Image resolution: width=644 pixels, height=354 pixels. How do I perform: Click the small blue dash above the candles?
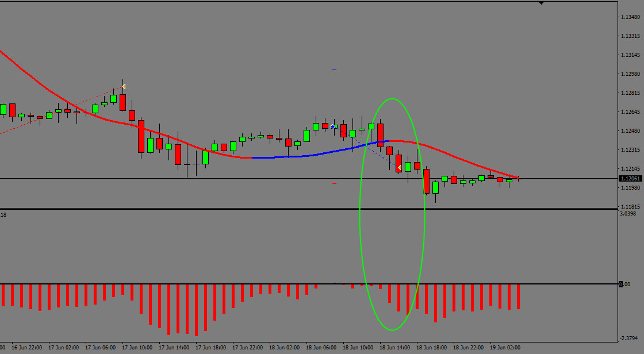point(334,70)
